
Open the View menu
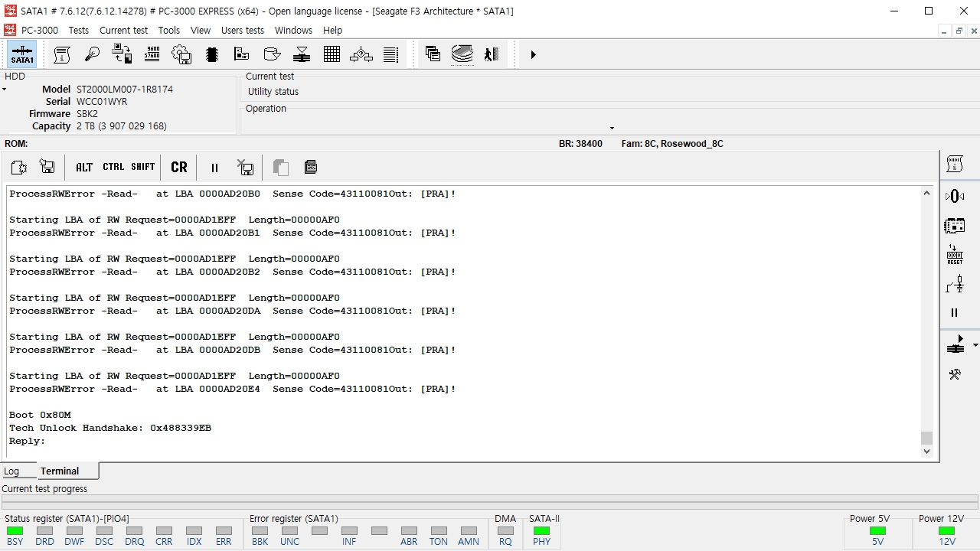201,30
